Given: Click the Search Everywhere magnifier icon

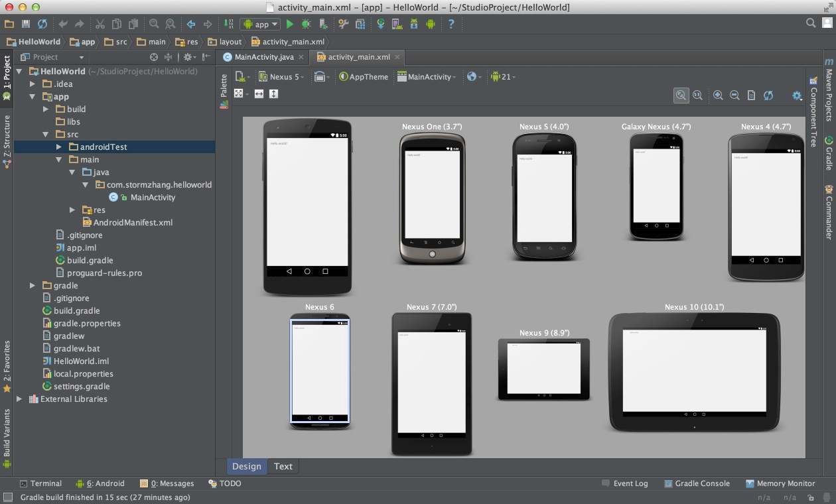Looking at the screenshot, I should (811, 23).
